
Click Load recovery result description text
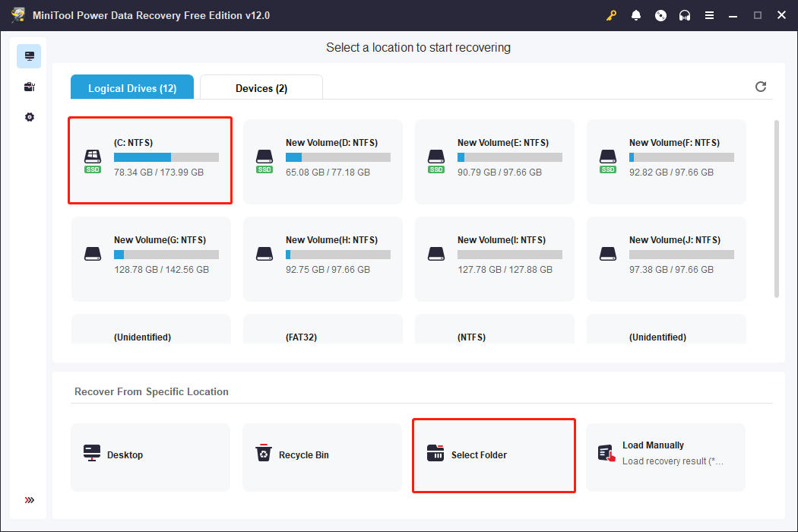point(673,461)
